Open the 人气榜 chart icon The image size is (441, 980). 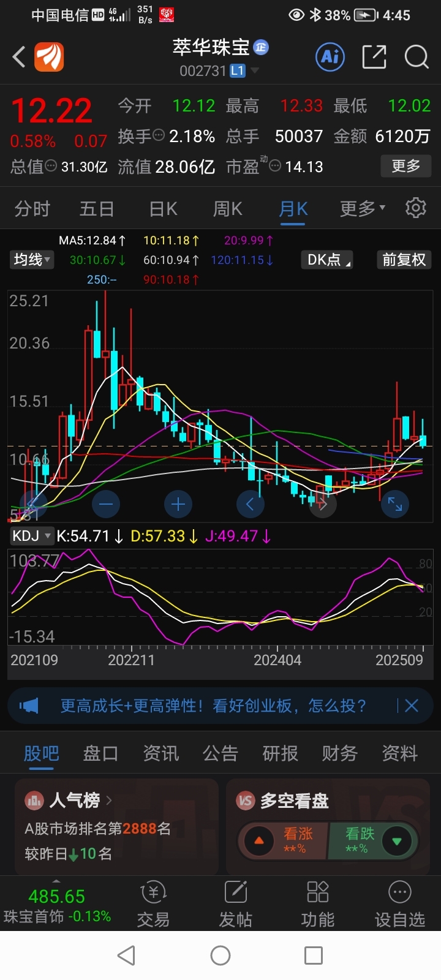pos(34,800)
